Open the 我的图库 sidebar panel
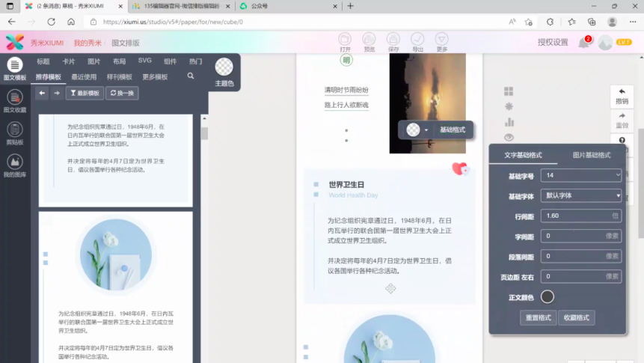Image resolution: width=644 pixels, height=363 pixels. (15, 165)
